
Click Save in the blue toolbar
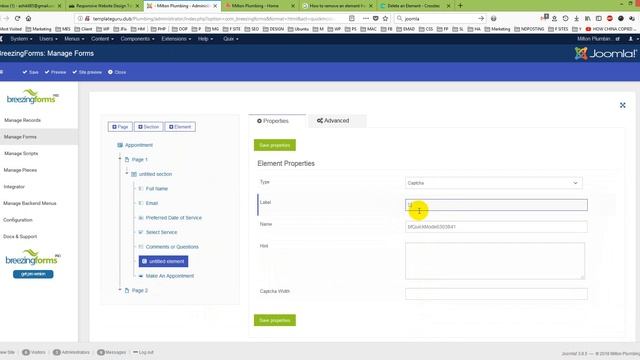31,72
